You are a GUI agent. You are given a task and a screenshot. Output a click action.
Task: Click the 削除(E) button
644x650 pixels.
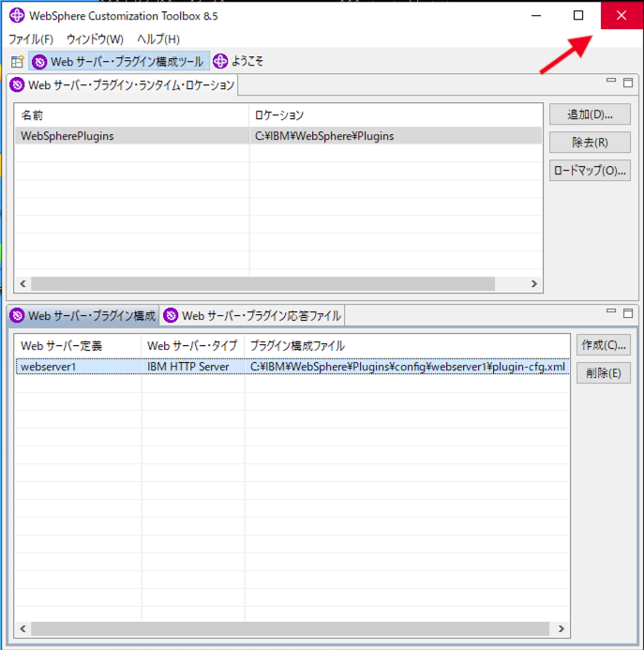pyautogui.click(x=604, y=372)
